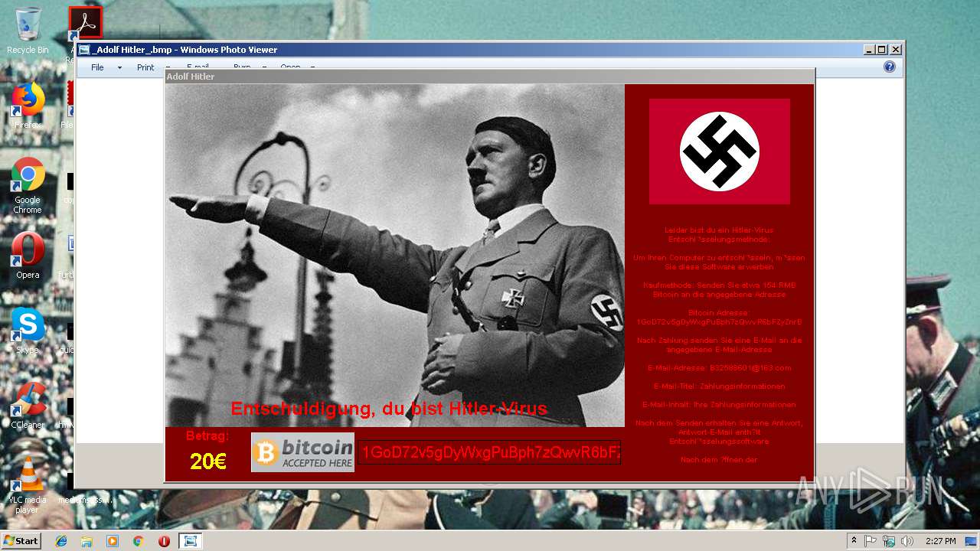Click the Opera icon on the taskbar
This screenshot has width=980, height=551.
pos(164,541)
